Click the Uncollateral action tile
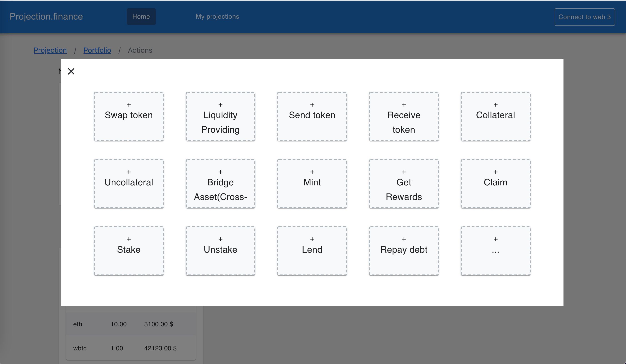Screen dimensions: 626x364 129,183
